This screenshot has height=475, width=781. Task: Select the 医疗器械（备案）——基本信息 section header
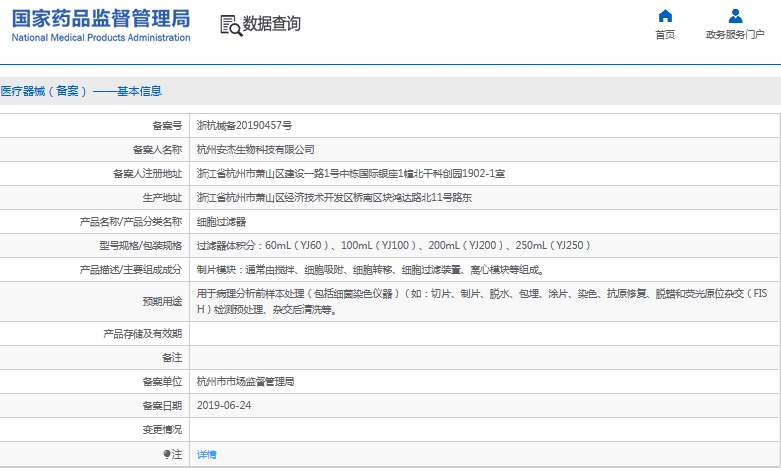(81, 91)
